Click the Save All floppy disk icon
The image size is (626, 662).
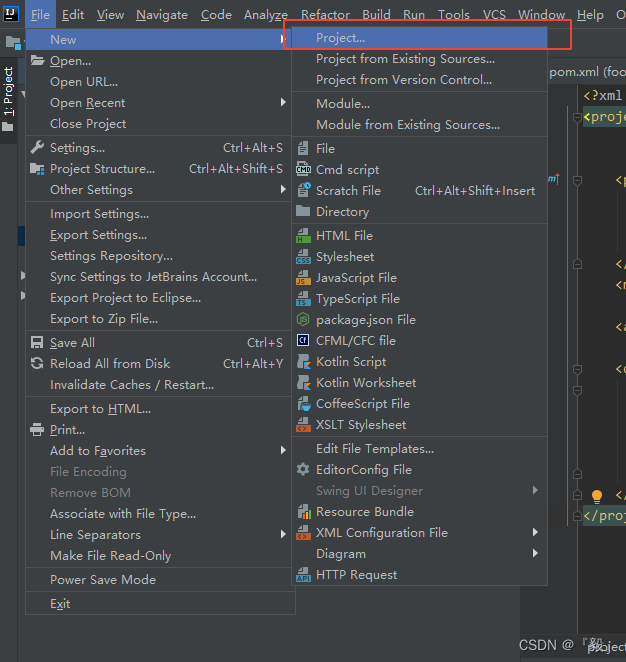[37, 342]
